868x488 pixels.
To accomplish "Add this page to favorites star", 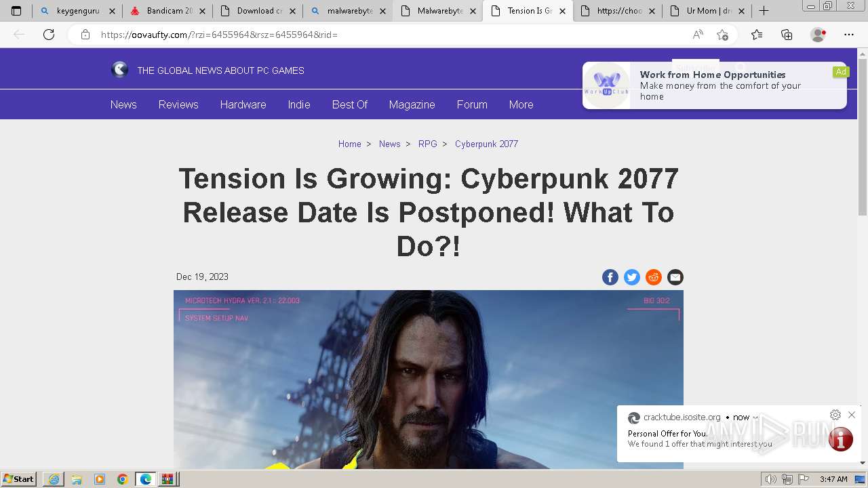I will [x=722, y=35].
